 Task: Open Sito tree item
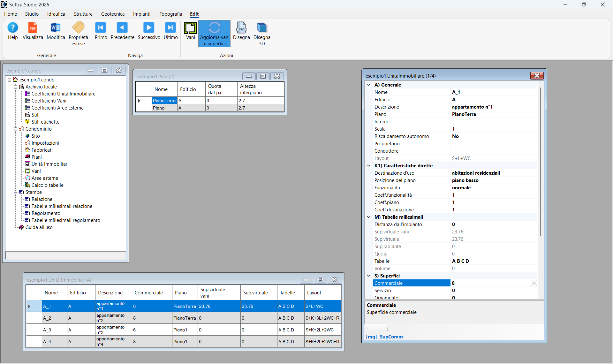point(35,136)
